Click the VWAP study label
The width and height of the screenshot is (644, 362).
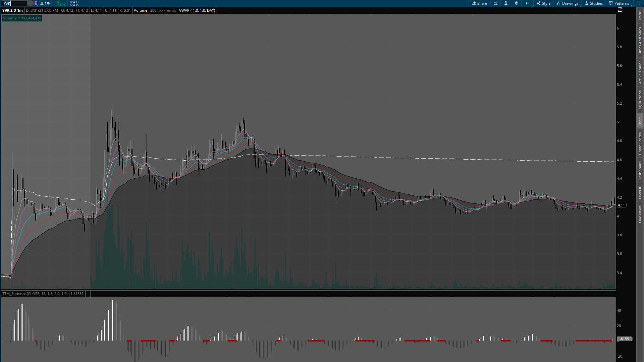[197, 10]
